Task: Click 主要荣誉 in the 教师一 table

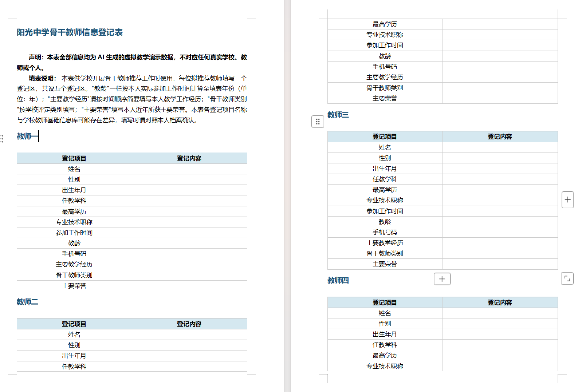Action: pyautogui.click(x=74, y=286)
